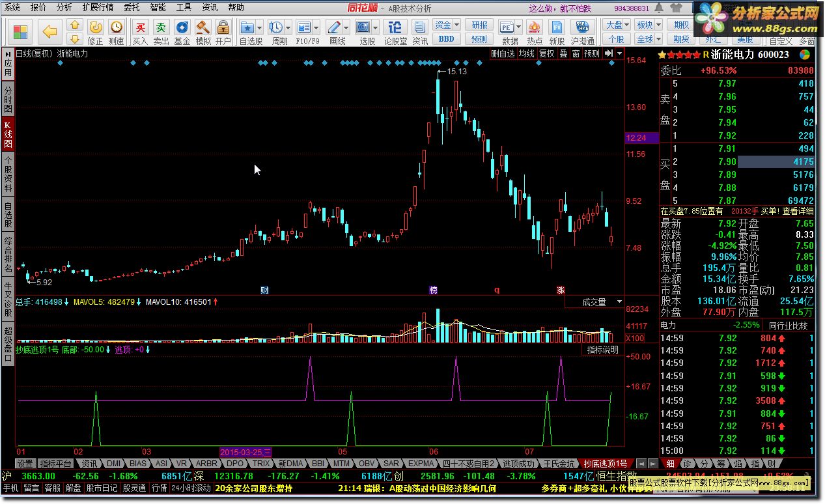Open the 买入 buy icon
The height and width of the screenshot is (504, 825).
click(x=140, y=31)
